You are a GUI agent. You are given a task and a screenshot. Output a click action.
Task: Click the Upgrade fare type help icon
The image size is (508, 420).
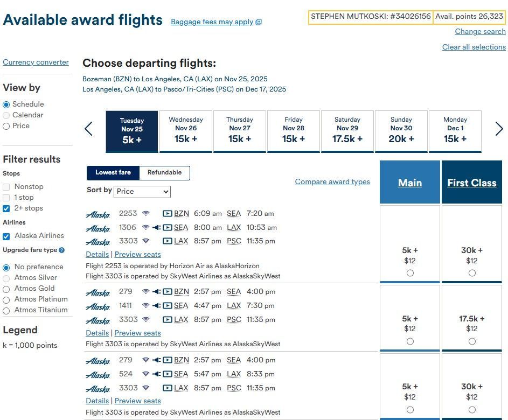pyautogui.click(x=62, y=250)
